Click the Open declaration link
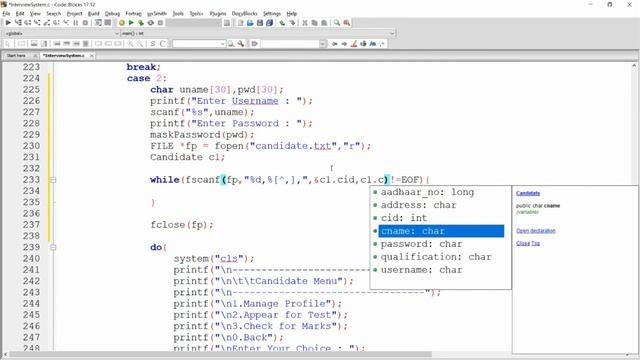 coord(536,231)
